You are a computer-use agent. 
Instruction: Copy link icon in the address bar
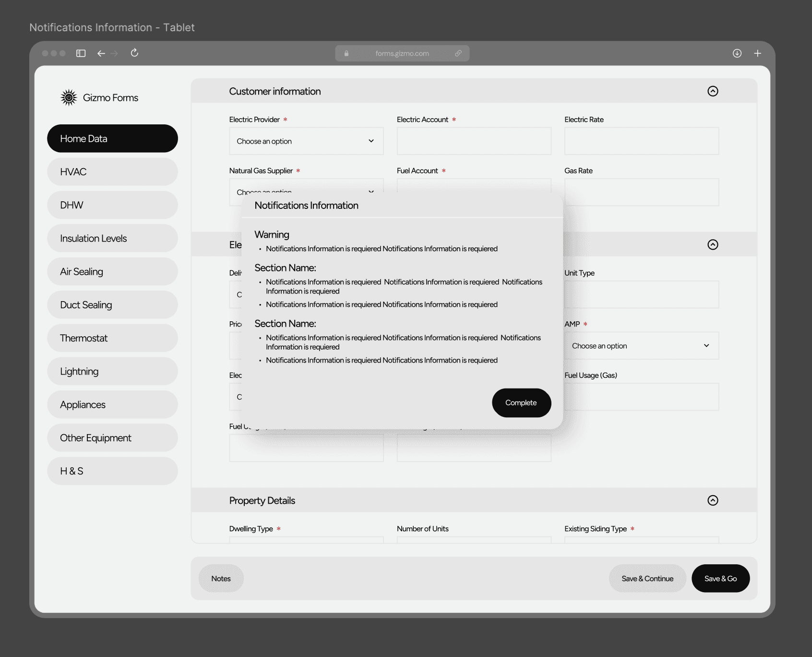click(x=458, y=53)
